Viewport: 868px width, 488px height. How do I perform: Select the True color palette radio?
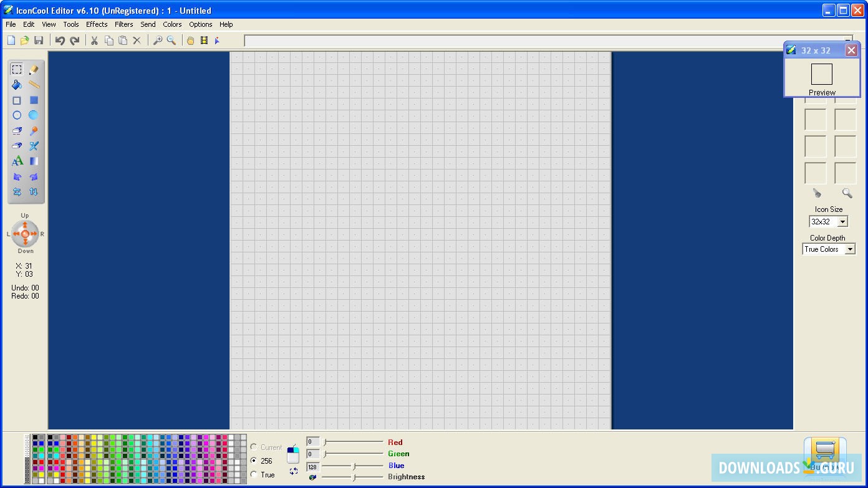254,474
